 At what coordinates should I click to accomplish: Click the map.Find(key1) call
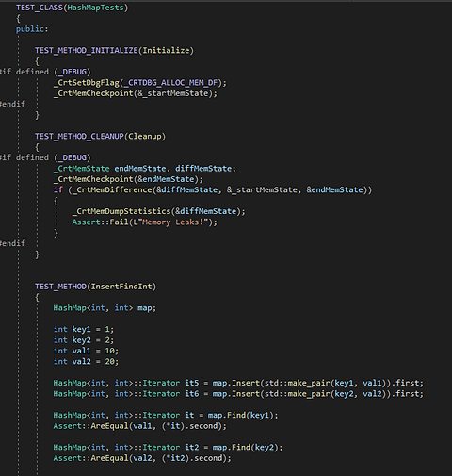[x=241, y=415]
